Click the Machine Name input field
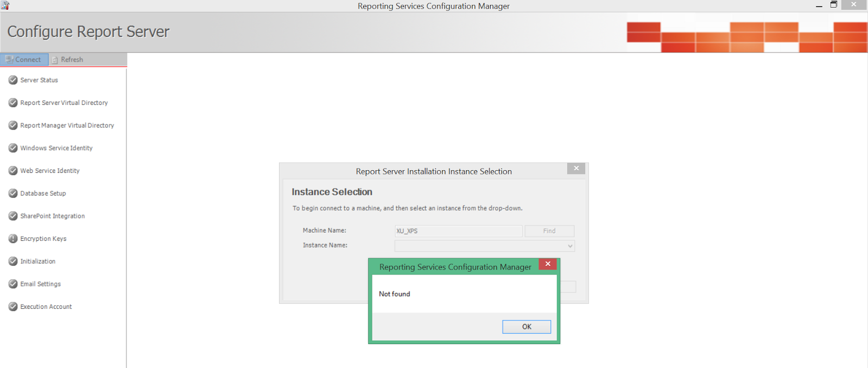The height and width of the screenshot is (368, 868). coord(458,231)
